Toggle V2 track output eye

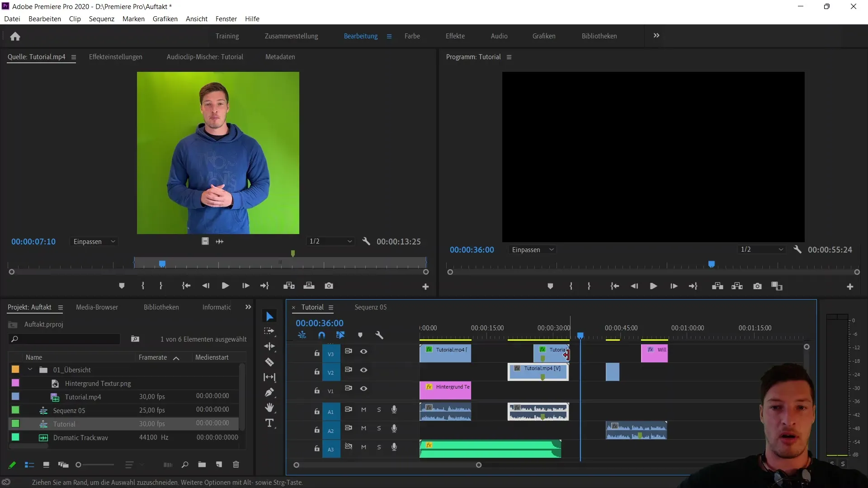click(x=363, y=370)
